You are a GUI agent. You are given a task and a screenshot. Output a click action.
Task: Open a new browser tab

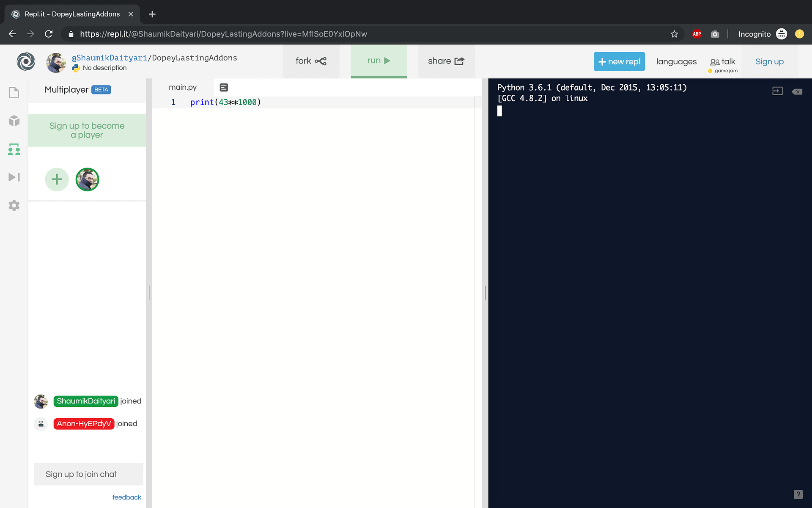point(152,14)
